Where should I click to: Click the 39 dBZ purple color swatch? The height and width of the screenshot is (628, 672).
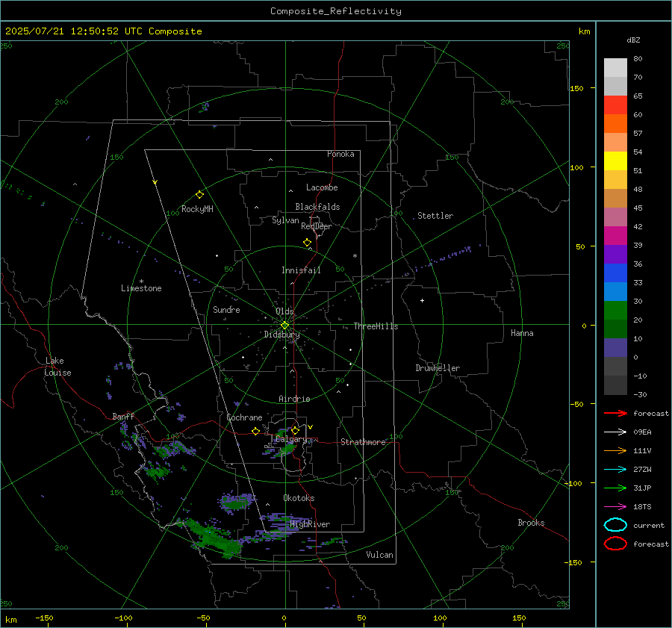pos(615,254)
